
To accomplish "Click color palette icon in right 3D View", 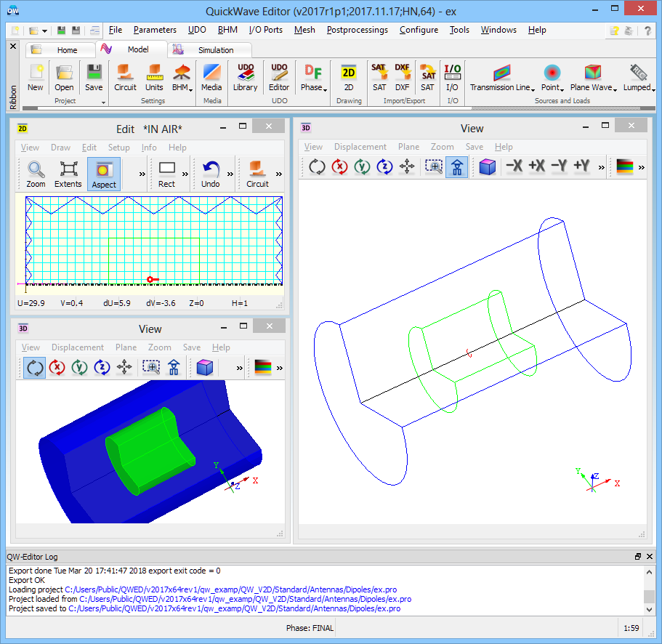I will [x=625, y=167].
